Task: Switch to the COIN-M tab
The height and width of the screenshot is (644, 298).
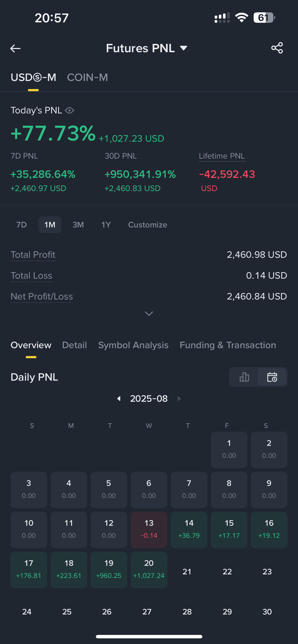Action: [87, 77]
